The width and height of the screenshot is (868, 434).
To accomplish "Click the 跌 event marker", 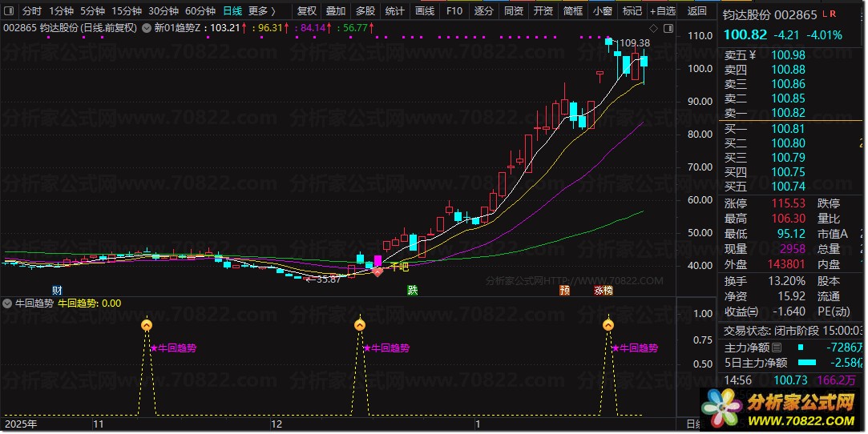I will 413,290.
